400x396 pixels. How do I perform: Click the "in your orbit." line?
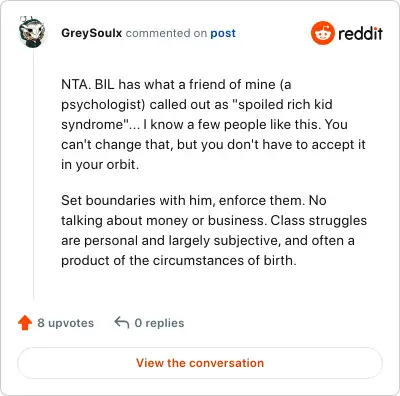pyautogui.click(x=100, y=164)
